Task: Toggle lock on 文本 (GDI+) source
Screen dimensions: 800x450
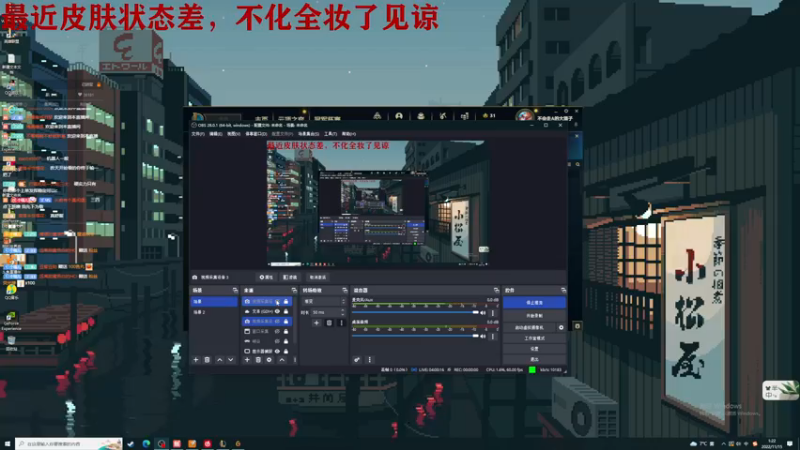Action: point(286,311)
